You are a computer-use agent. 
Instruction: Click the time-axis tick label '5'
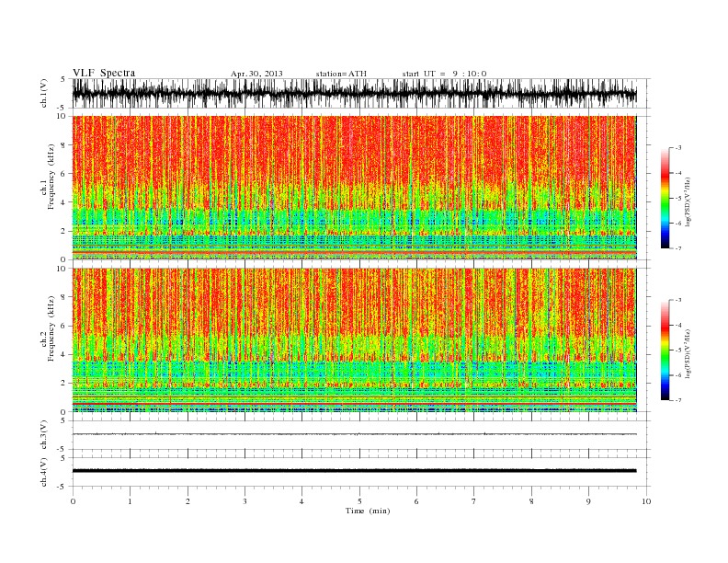[x=359, y=501]
